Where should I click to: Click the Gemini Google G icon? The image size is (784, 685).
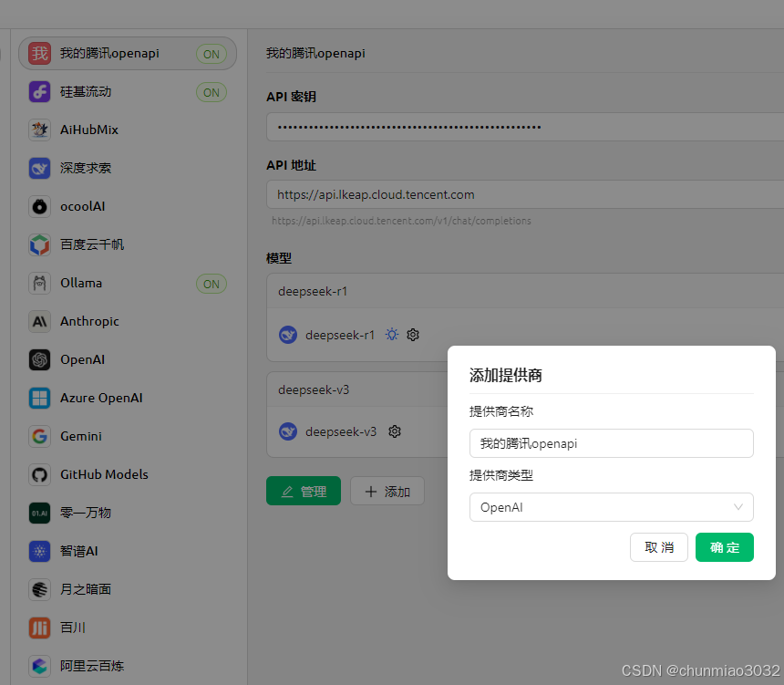pos(39,436)
